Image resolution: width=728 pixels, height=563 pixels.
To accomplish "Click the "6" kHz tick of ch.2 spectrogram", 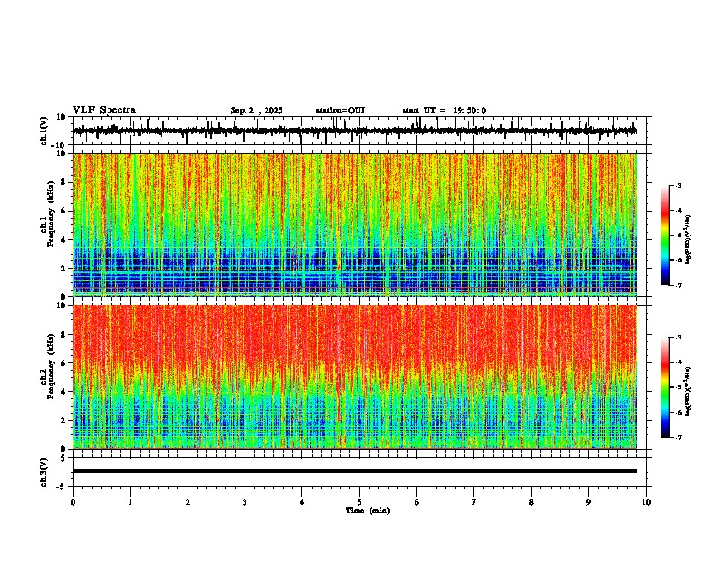I will (65, 363).
